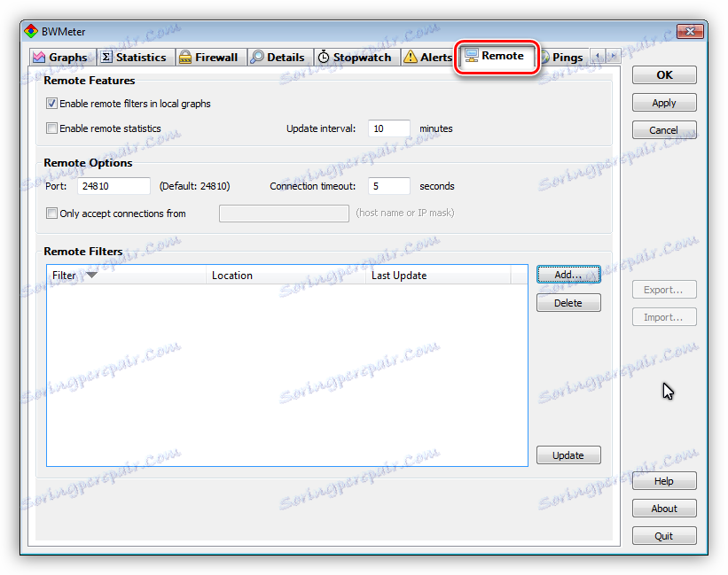Image resolution: width=728 pixels, height=575 pixels.
Task: Select the Stopwatch tab
Action: [x=357, y=57]
